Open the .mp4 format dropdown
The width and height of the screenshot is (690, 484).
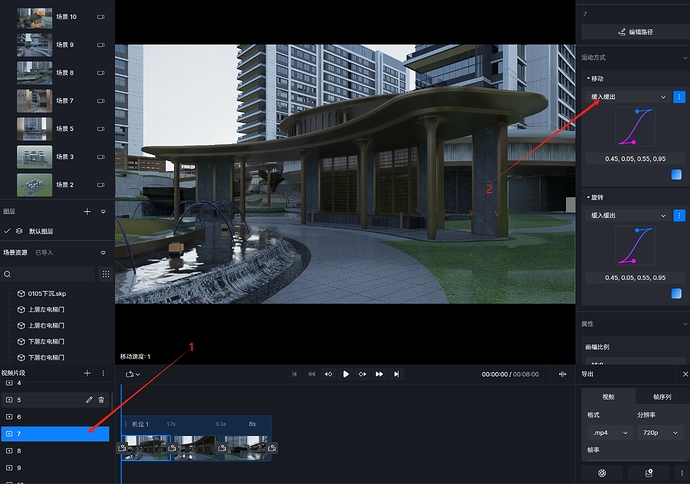tap(610, 433)
